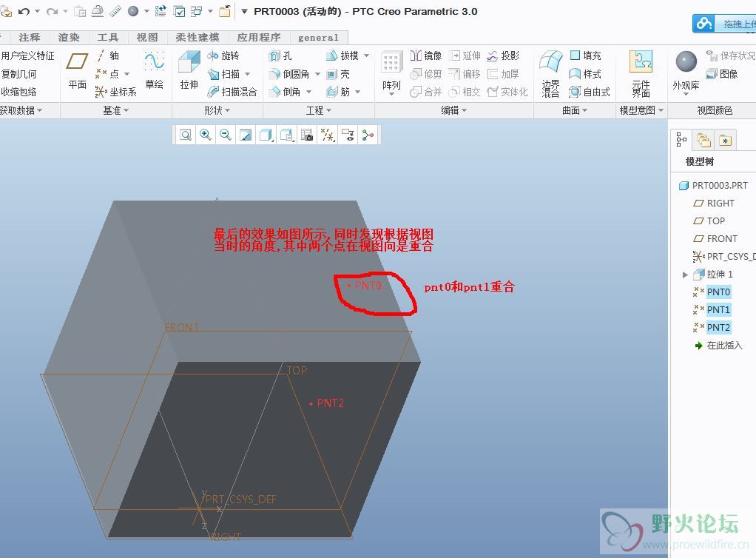The height and width of the screenshot is (558, 756).
Task: Click the 筋 rib tool
Action: (x=338, y=92)
